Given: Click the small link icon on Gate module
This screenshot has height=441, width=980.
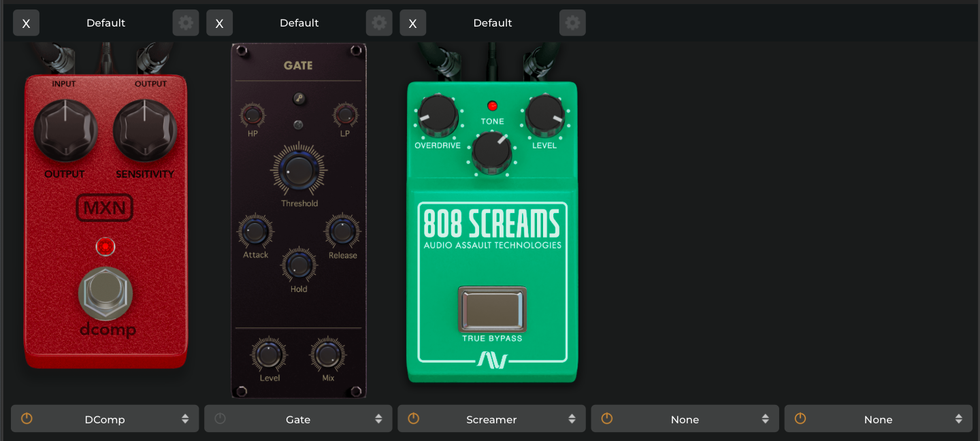Looking at the screenshot, I should coord(298,99).
